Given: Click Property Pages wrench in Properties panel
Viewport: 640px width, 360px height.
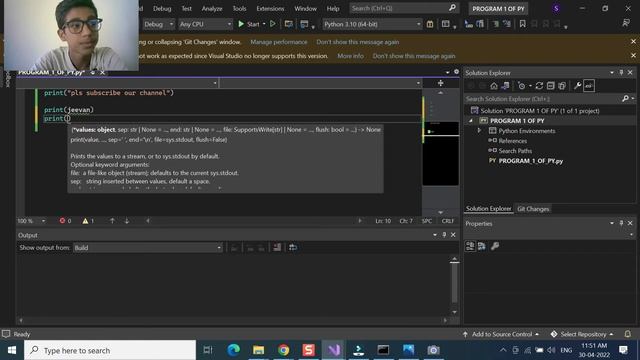Looking at the screenshot, I should pos(495,246).
